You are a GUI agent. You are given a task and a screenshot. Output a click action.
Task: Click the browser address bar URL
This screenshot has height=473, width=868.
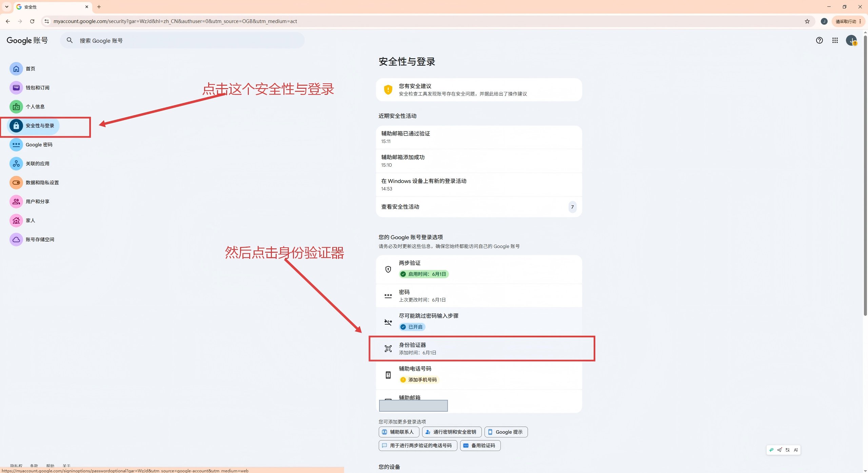tap(175, 21)
